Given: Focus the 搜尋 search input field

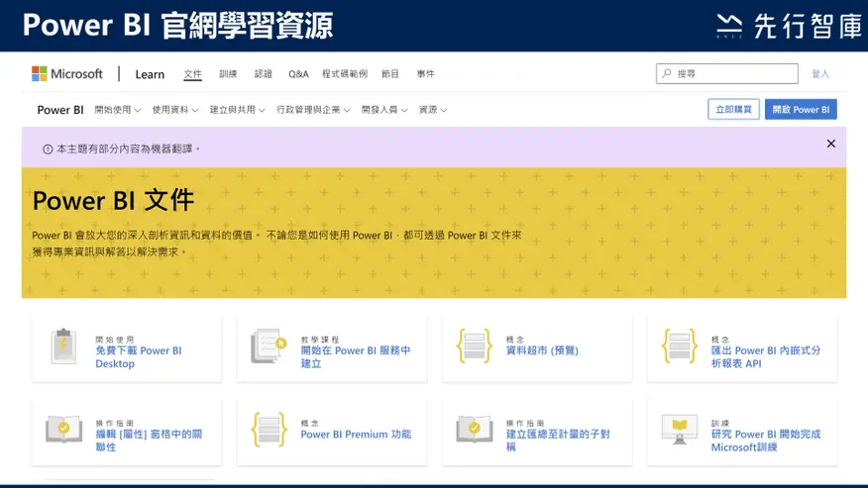Looking at the screenshot, I should pos(727,73).
